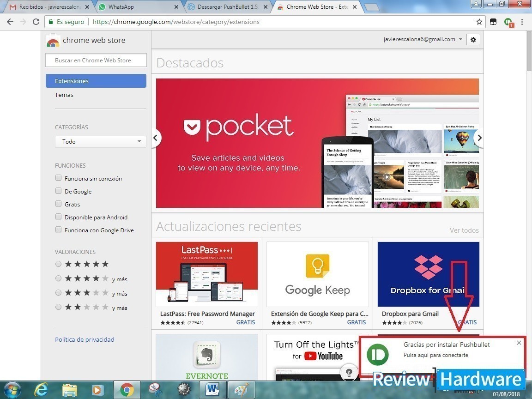Open the LastPass extension thumbnail
Viewport: 532px width, 399px height.
pyautogui.click(x=207, y=274)
